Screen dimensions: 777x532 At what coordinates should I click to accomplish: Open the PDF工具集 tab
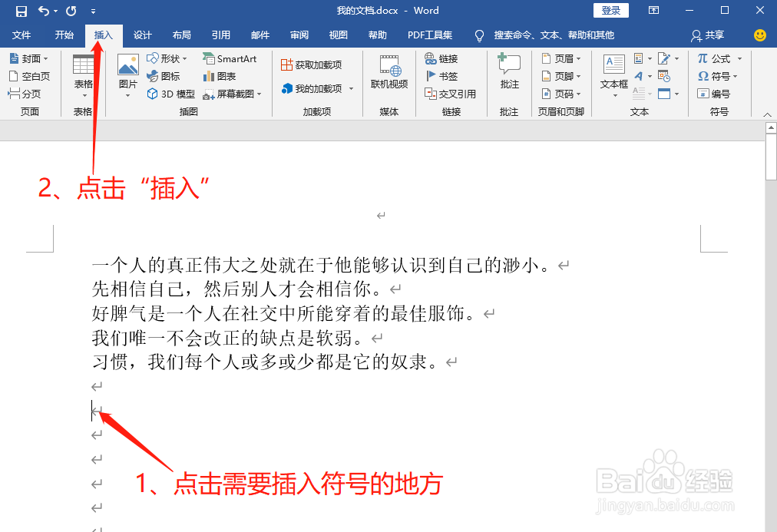coord(430,35)
